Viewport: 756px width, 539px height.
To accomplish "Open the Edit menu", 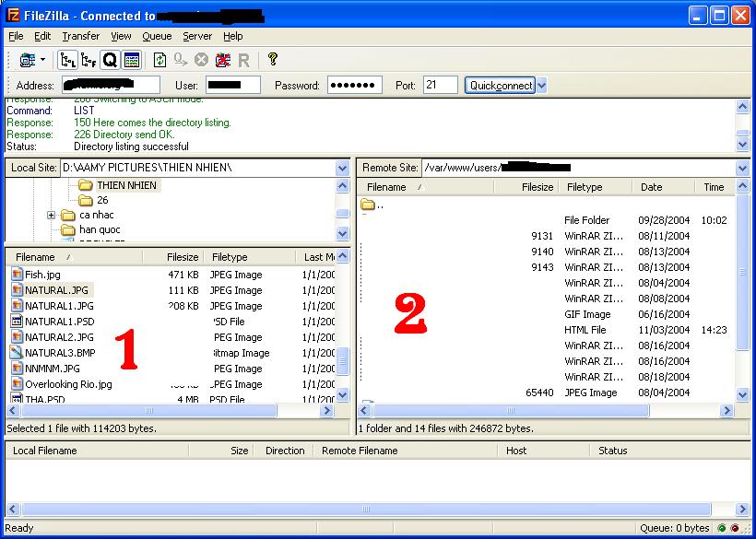I will [42, 36].
